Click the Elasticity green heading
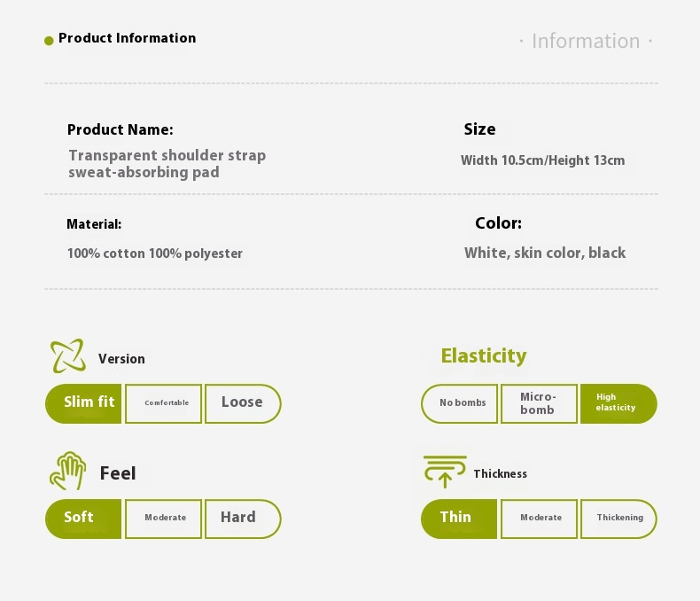The height and width of the screenshot is (601, 700). (484, 356)
